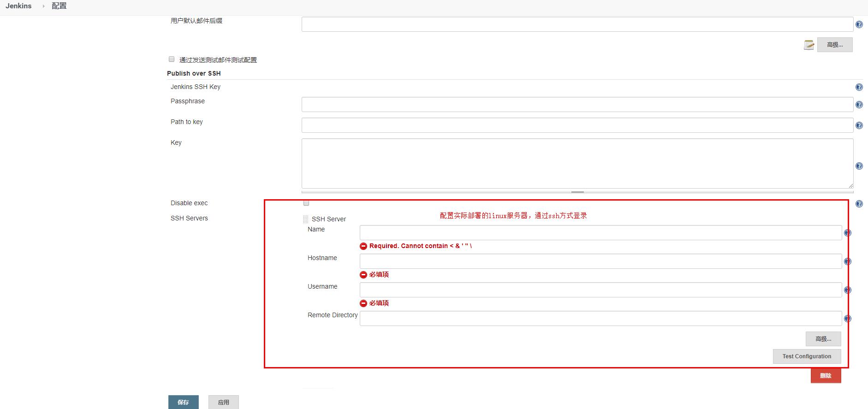
Task: Open help icon for Username field
Action: [x=847, y=290]
